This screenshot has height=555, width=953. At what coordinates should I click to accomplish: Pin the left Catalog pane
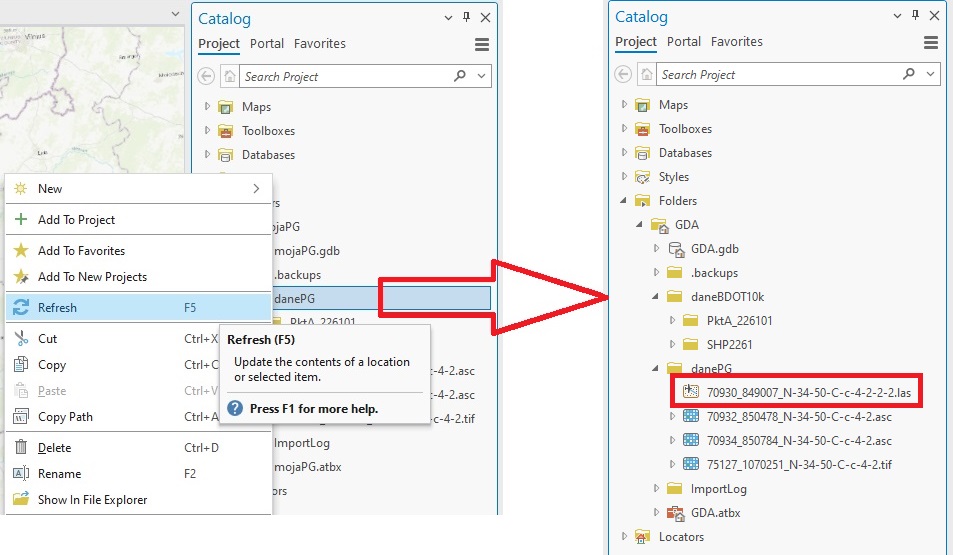click(x=466, y=18)
